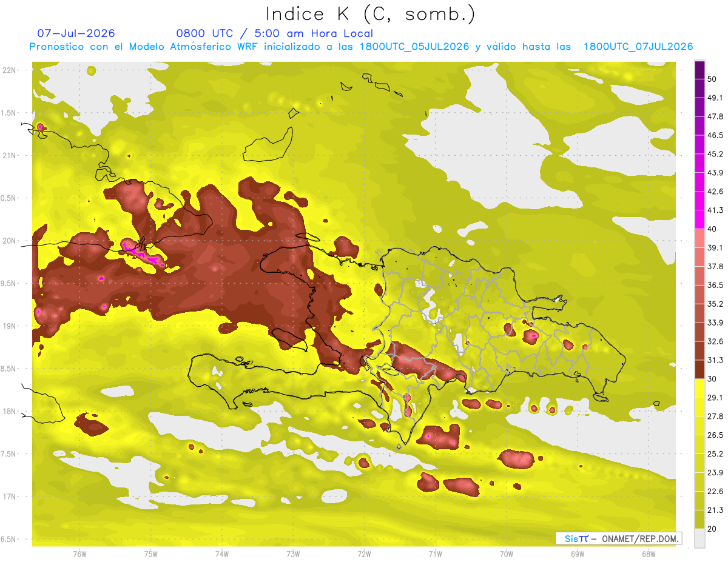Screen dimensions: 728x562
Task: Click the '42.6' colorbar value
Action: click(x=715, y=192)
